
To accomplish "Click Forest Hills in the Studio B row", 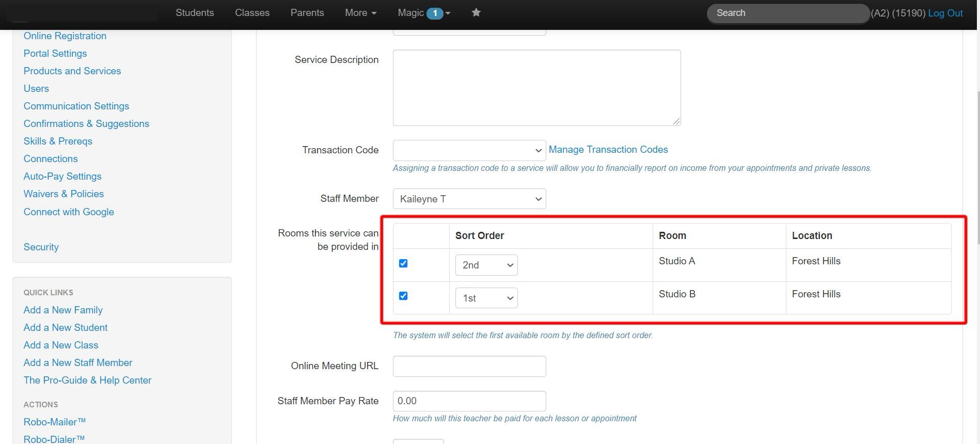I will coord(816,294).
